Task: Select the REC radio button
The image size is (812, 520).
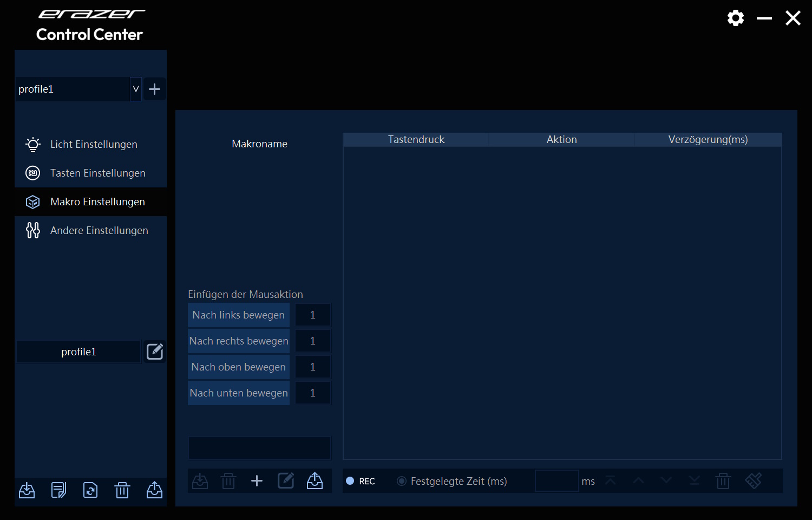Action: [350, 481]
